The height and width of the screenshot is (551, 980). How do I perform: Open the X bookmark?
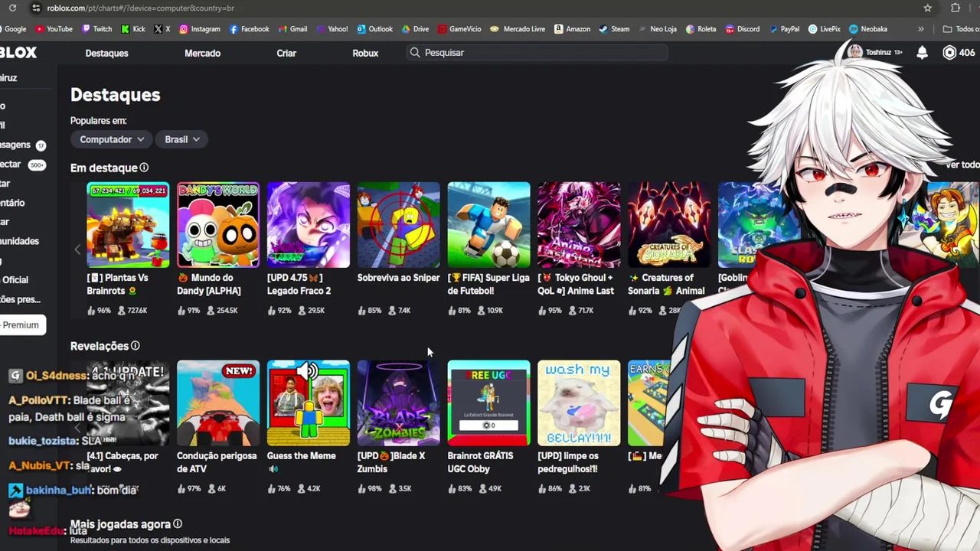[162, 29]
